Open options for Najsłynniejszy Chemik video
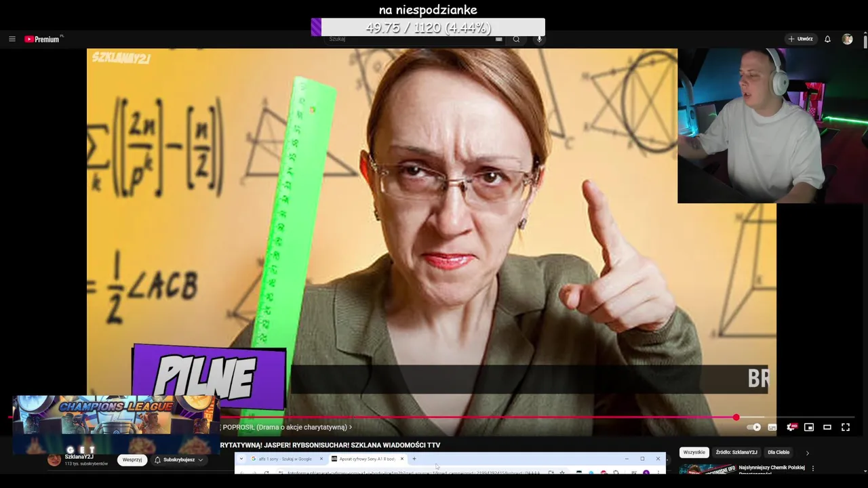 [x=812, y=468]
